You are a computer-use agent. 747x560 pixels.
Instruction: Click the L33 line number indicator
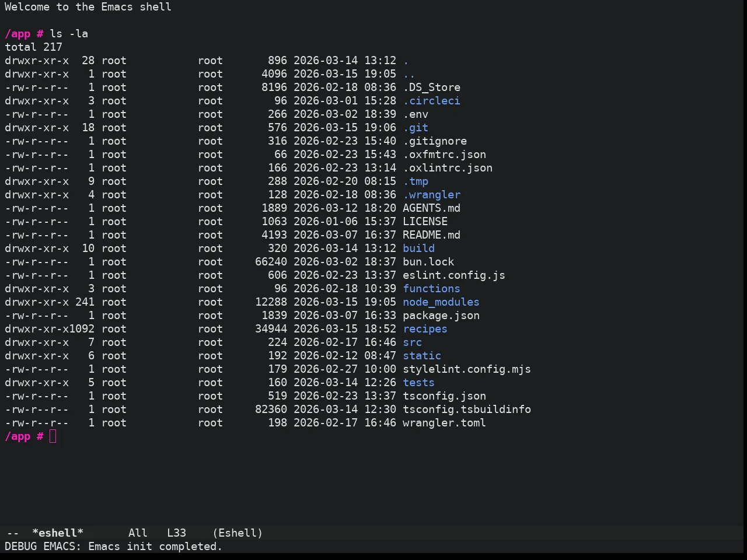176,533
